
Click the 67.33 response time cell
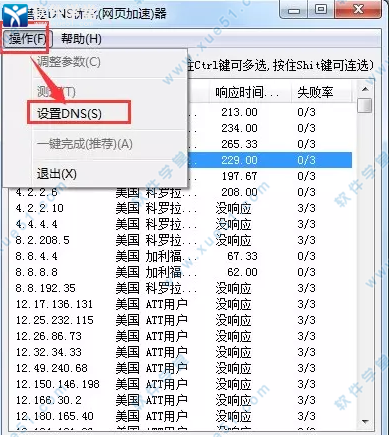[242, 256]
